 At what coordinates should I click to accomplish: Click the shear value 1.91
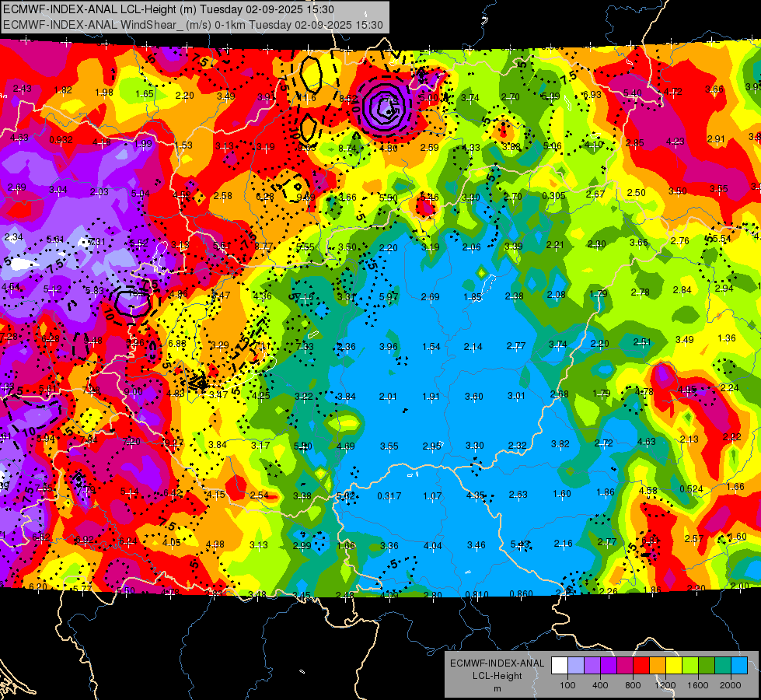pyautogui.click(x=431, y=397)
